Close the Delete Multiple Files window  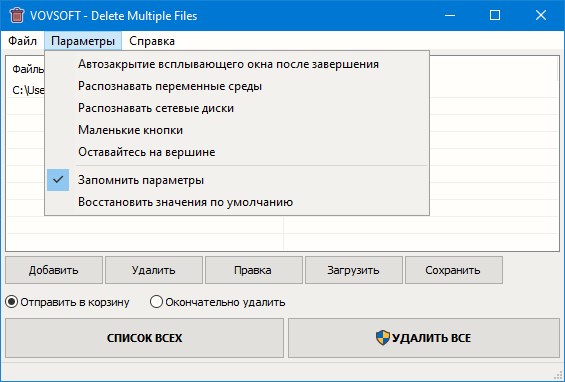[541, 15]
